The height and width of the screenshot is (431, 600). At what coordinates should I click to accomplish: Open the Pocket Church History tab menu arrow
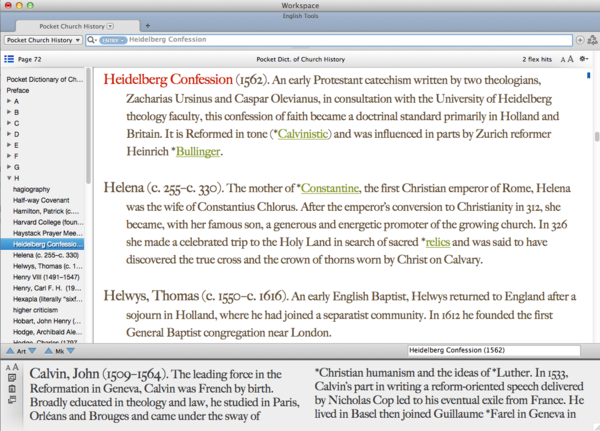[x=110, y=26]
